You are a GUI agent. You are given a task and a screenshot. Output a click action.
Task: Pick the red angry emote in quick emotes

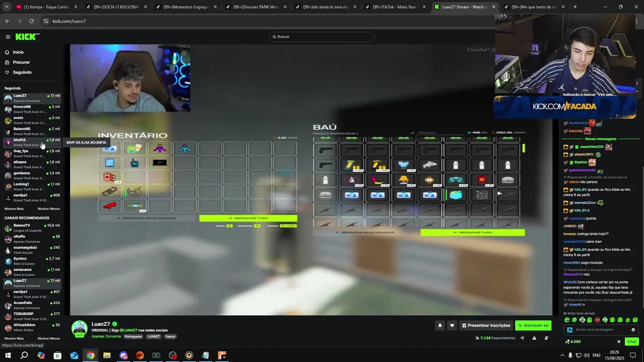point(597,320)
